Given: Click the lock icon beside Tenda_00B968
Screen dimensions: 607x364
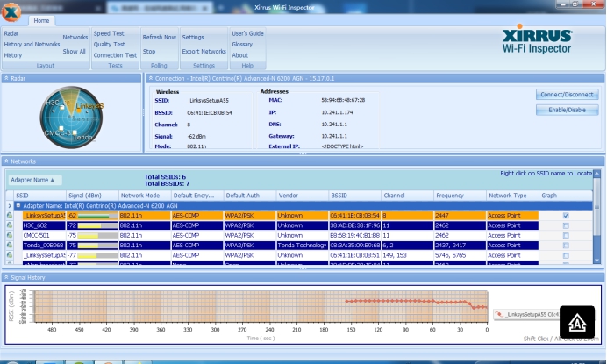Looking at the screenshot, I should (x=9, y=246).
